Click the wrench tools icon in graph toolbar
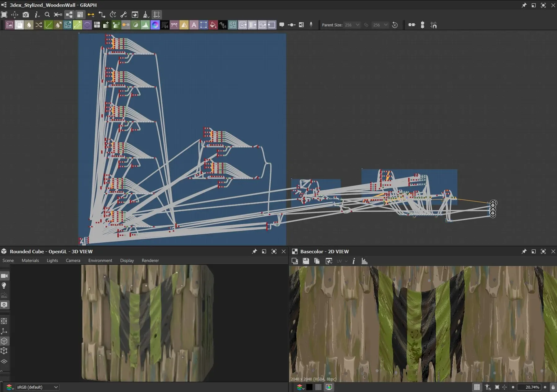This screenshot has width=557, height=392. point(124,15)
